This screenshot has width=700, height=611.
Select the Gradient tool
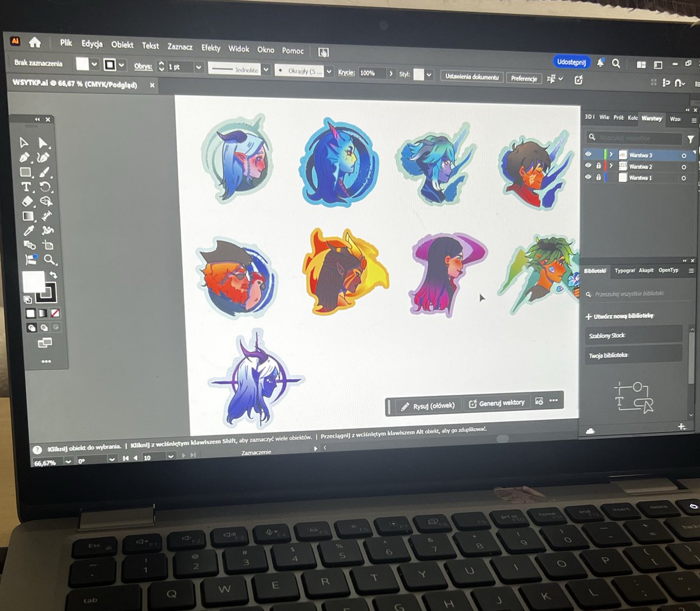coord(27,216)
